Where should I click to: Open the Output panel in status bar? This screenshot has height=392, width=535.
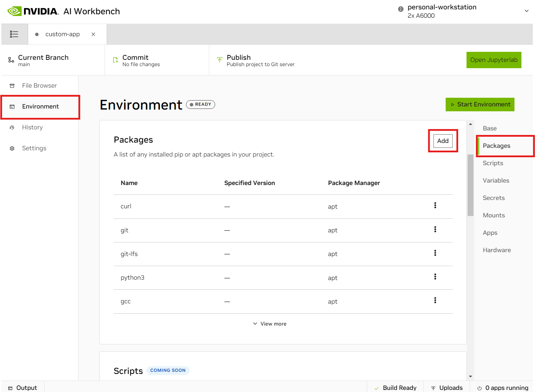click(23, 387)
